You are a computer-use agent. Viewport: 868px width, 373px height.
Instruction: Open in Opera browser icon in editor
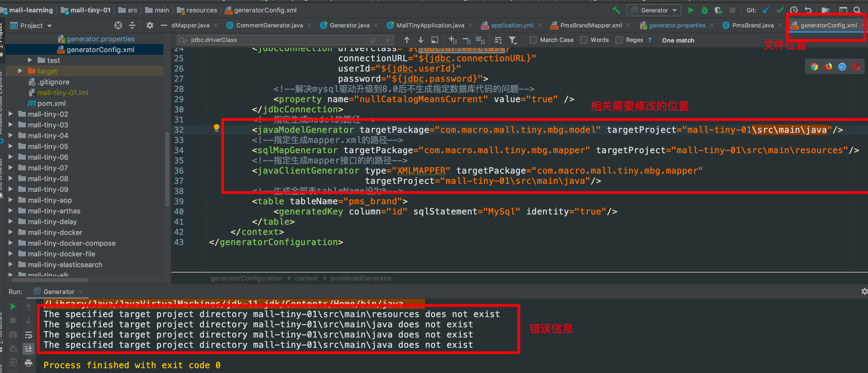click(856, 67)
